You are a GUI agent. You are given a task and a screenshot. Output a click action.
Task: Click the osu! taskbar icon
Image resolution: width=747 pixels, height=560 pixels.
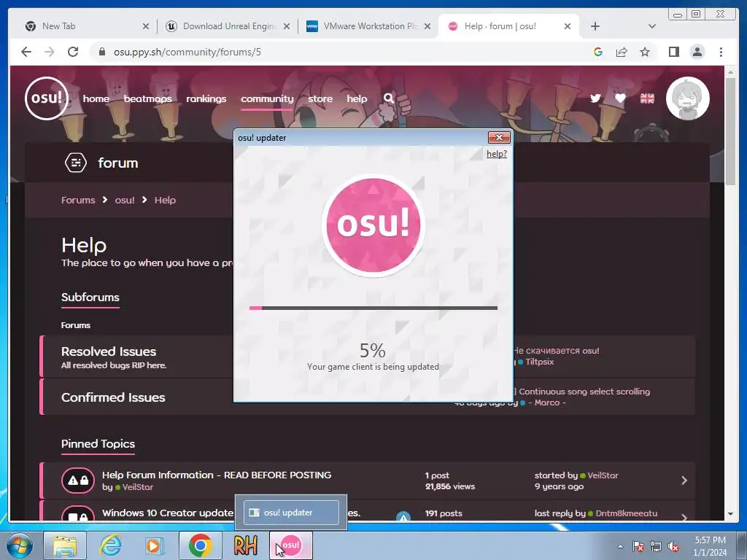click(x=291, y=545)
